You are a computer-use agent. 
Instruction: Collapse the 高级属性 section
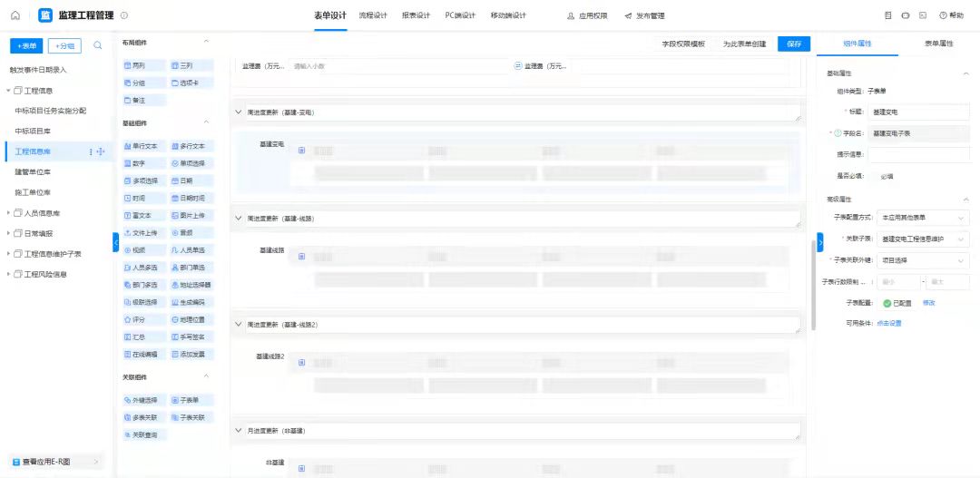(x=966, y=200)
